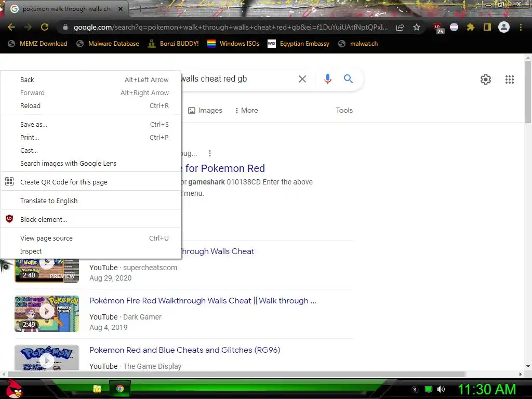Click the 11:30 AM taskbar clock
Viewport: 532px width, 399px height.
(487, 389)
